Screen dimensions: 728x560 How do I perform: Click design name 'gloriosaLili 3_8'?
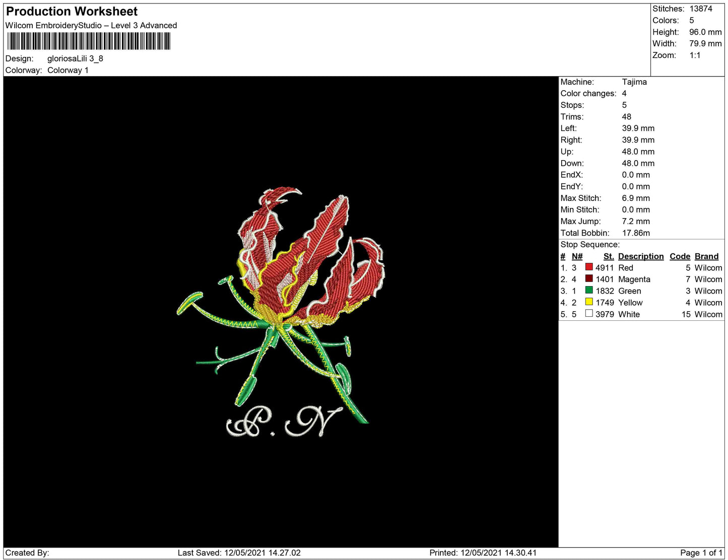coord(75,58)
